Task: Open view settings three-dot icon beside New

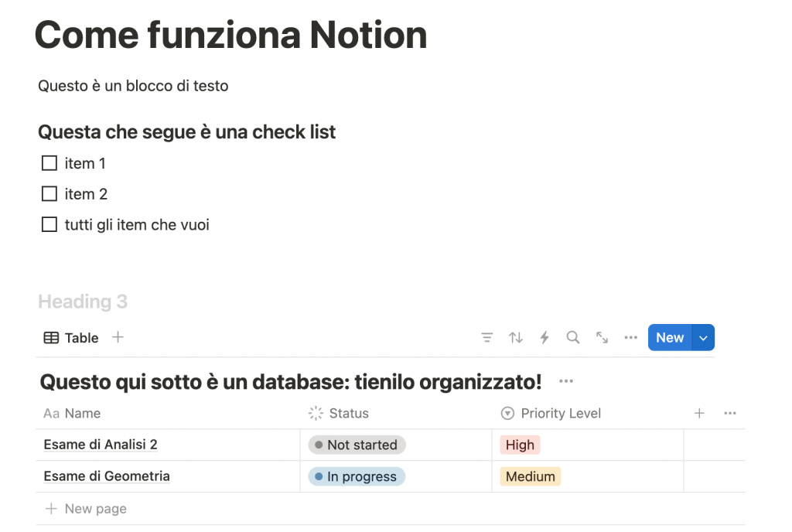Action: [x=630, y=338]
